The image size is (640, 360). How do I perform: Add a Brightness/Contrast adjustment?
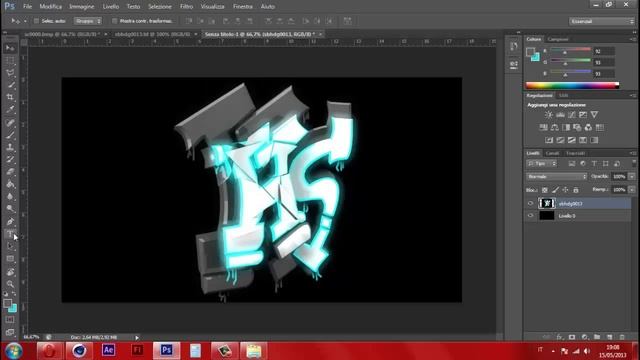pyautogui.click(x=549, y=115)
